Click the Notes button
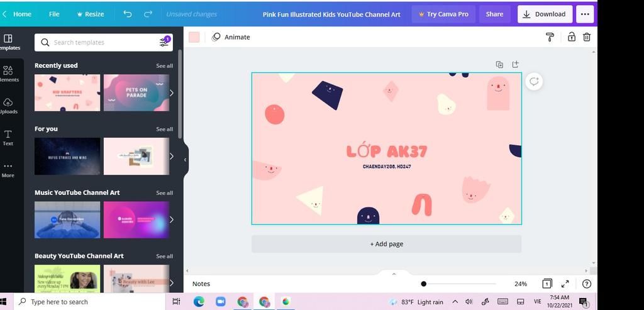This screenshot has width=644, height=310. [201, 284]
